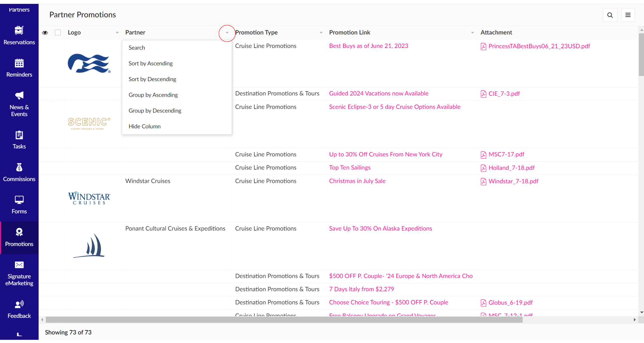Expand the Logo column dropdown arrow

pyautogui.click(x=117, y=33)
